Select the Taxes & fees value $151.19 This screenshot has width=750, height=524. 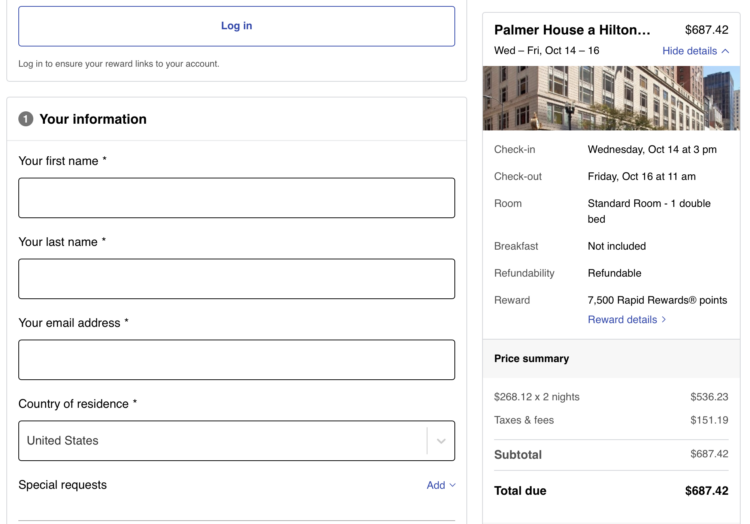coord(709,420)
